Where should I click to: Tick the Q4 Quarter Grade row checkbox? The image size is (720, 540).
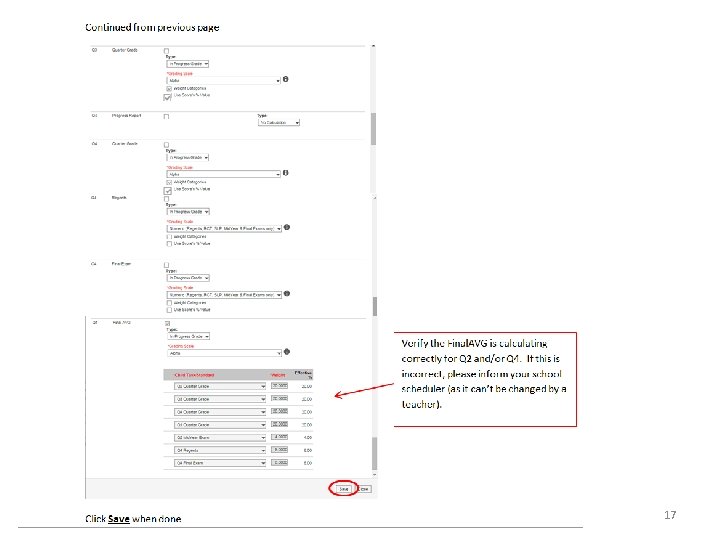click(167, 145)
